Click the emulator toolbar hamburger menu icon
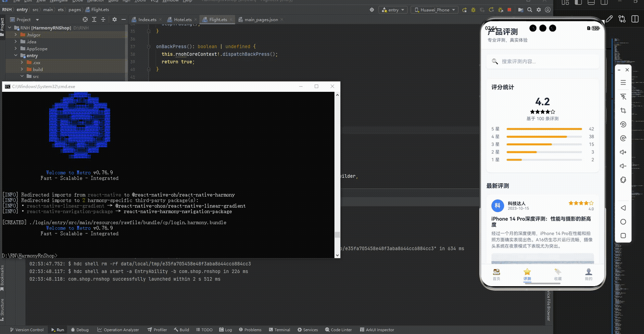Viewport: 644px width, 334px height. 623,83
